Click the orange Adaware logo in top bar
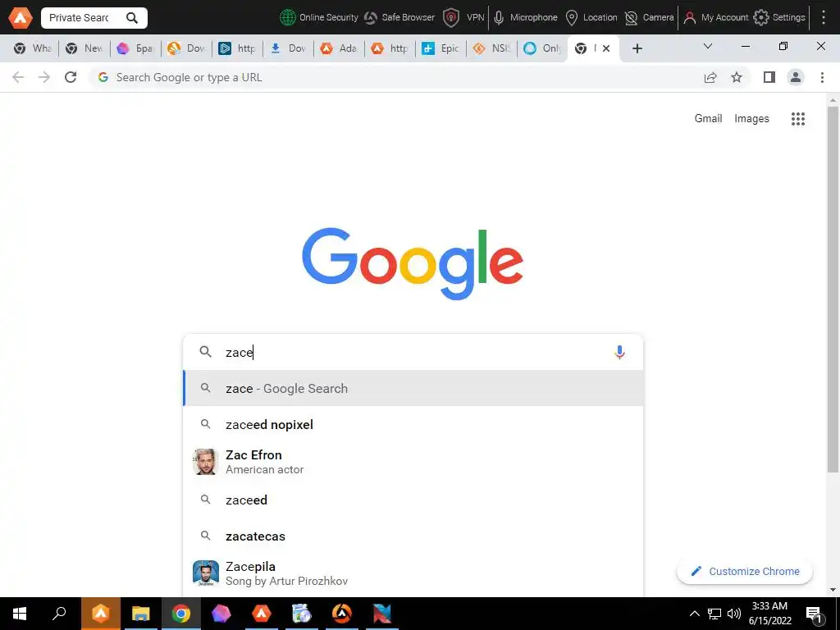The image size is (840, 630). (21, 18)
